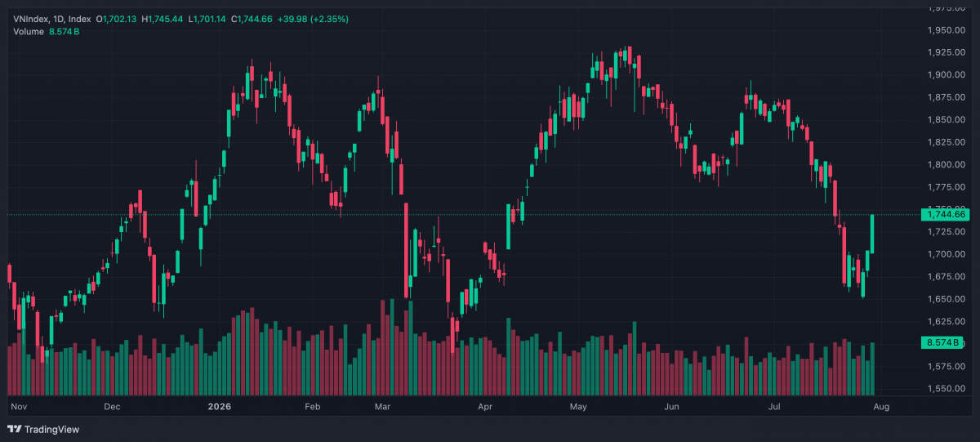Viewport: 980px width, 442px height.
Task: Click the Mar label on time axis
Action: click(x=383, y=406)
